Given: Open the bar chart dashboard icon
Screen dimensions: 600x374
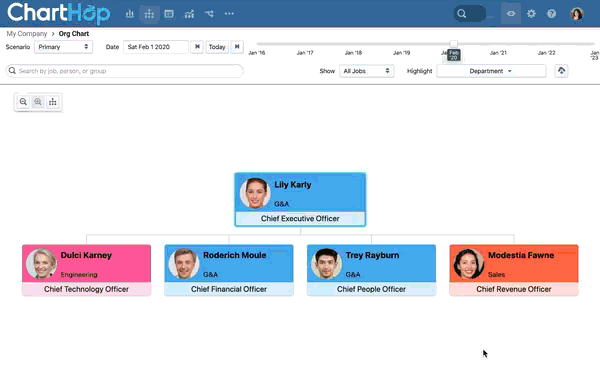Looking at the screenshot, I should (x=130, y=14).
